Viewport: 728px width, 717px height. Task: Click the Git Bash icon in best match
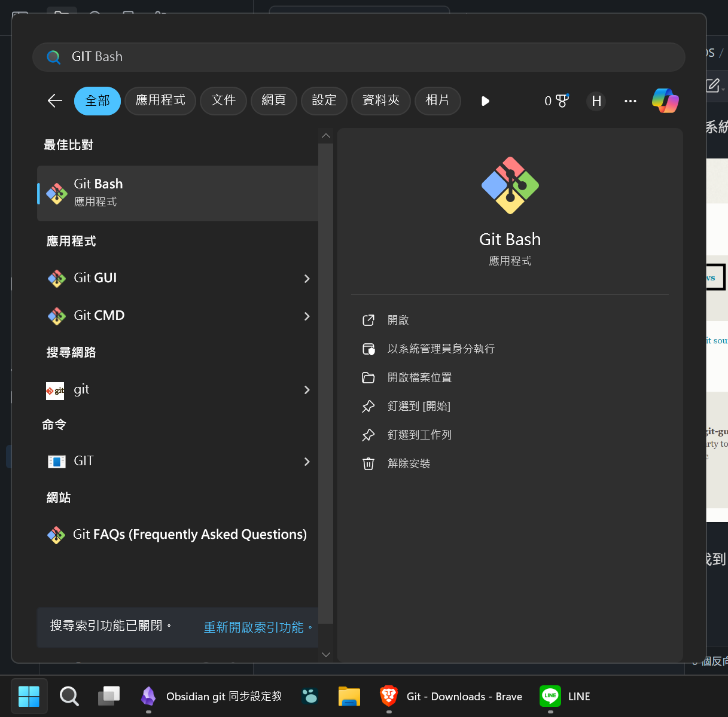57,193
